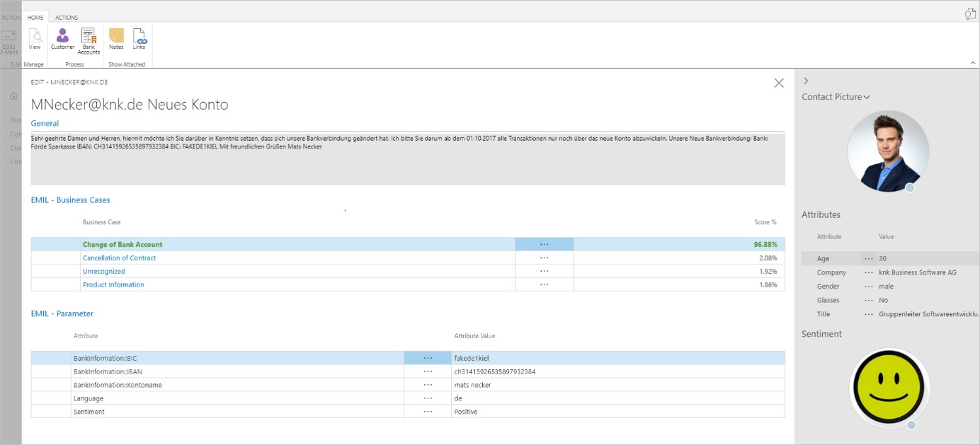Switch to the ACTIONS tab
Image resolution: width=980 pixels, height=445 pixels.
67,18
